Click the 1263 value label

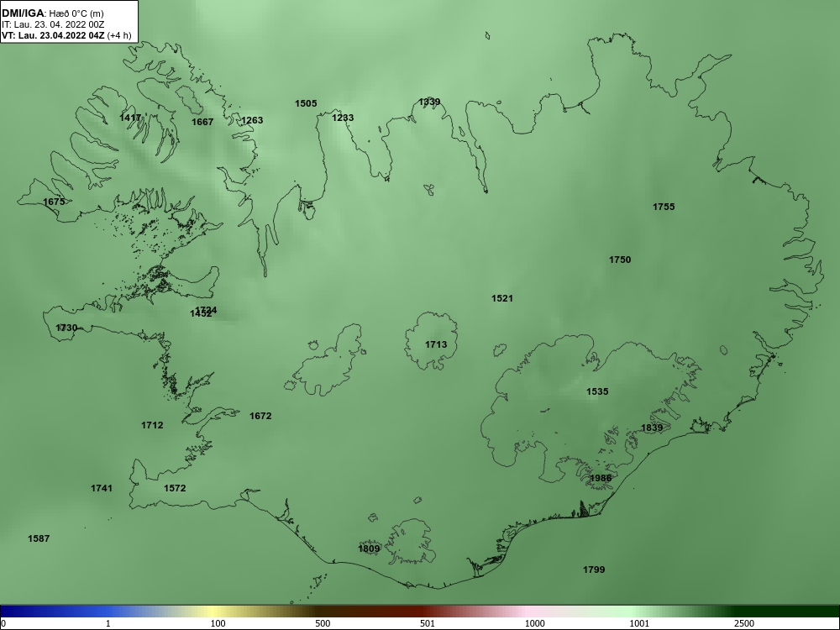pyautogui.click(x=252, y=120)
